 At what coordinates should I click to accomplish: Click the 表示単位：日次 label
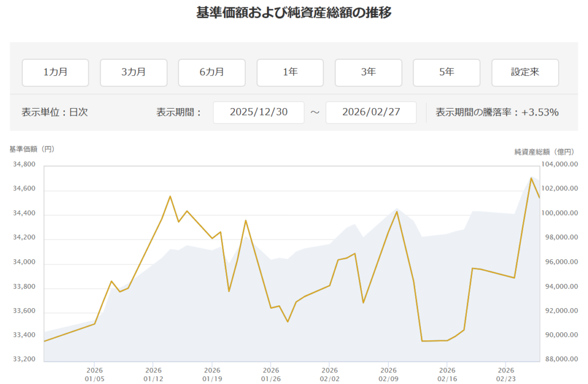click(x=55, y=112)
